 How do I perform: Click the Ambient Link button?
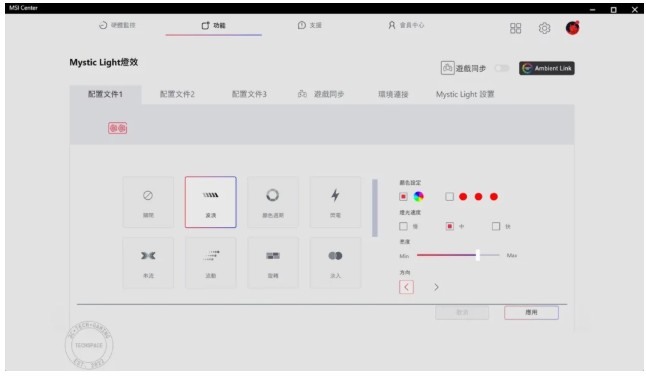(x=547, y=68)
